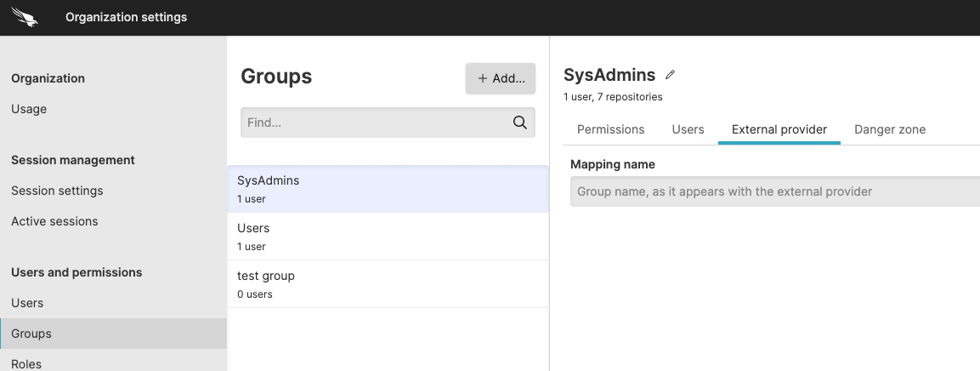Screen dimensions: 980x371
Task: Open Session settings in sidebar
Action: tap(57, 191)
